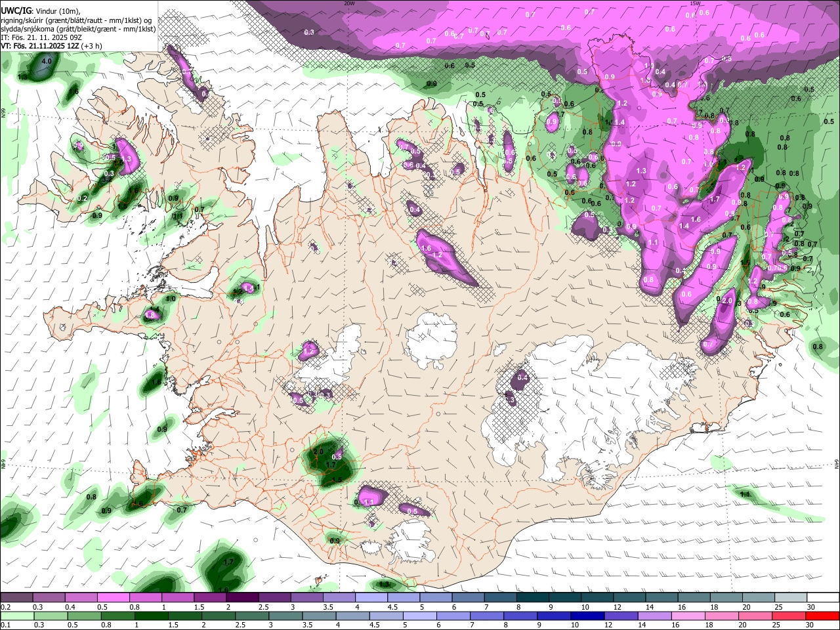Screen dimensions: 840x630
Task: Click the 20W longitude label
Action: pos(349,3)
